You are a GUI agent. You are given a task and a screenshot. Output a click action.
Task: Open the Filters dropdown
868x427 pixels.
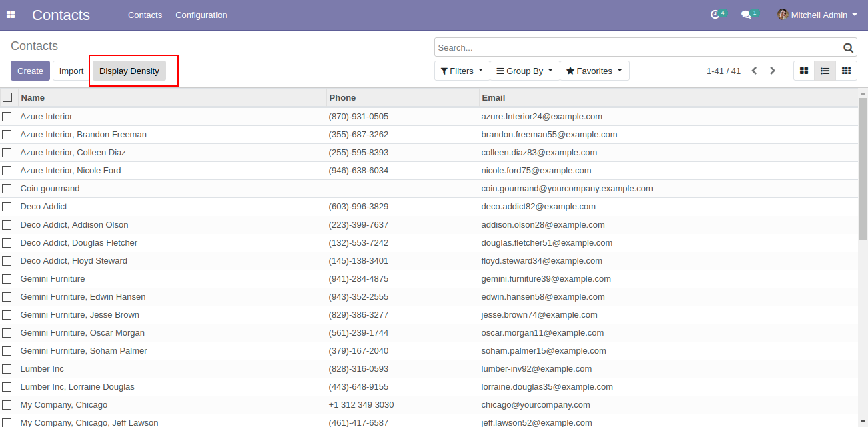462,71
